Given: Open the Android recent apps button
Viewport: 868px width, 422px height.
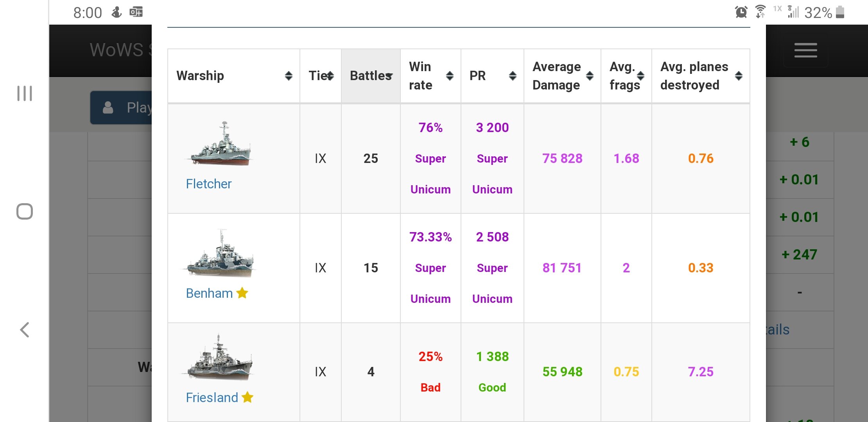Looking at the screenshot, I should 25,93.
